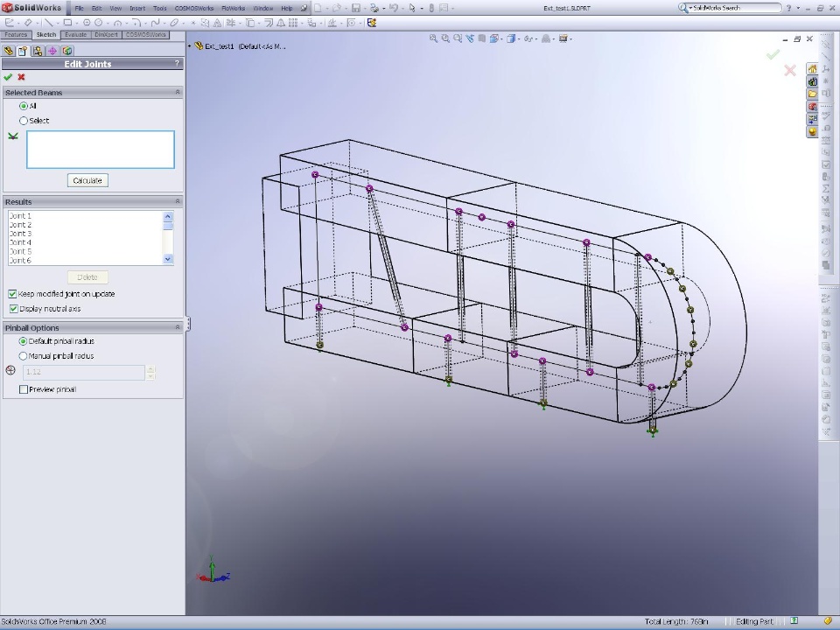Click the Selected Beams selection box
This screenshot has height=630, width=840.
pyautogui.click(x=101, y=150)
